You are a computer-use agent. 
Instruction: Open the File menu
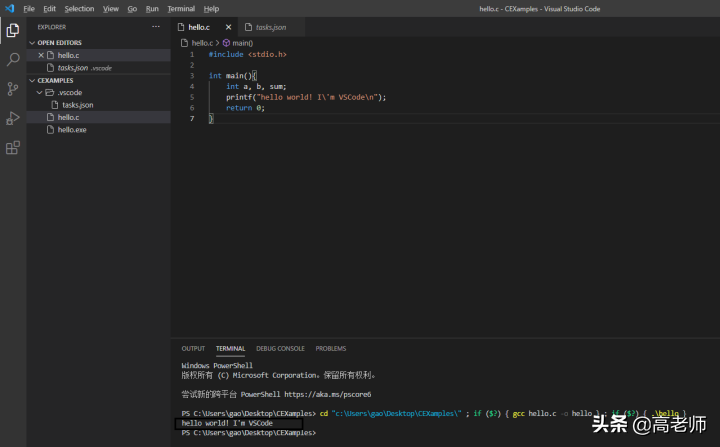click(x=29, y=9)
